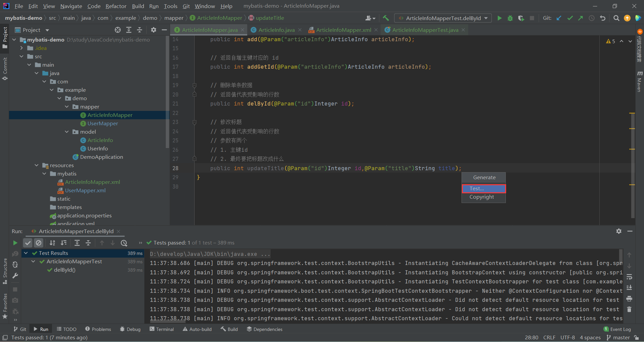Open the Problems tool window

click(98, 329)
